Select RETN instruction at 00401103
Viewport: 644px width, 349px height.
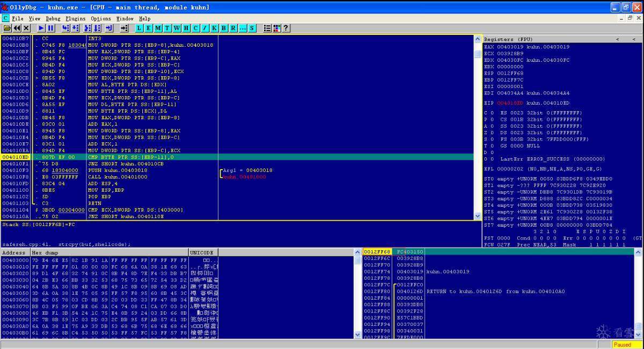[x=237, y=203]
